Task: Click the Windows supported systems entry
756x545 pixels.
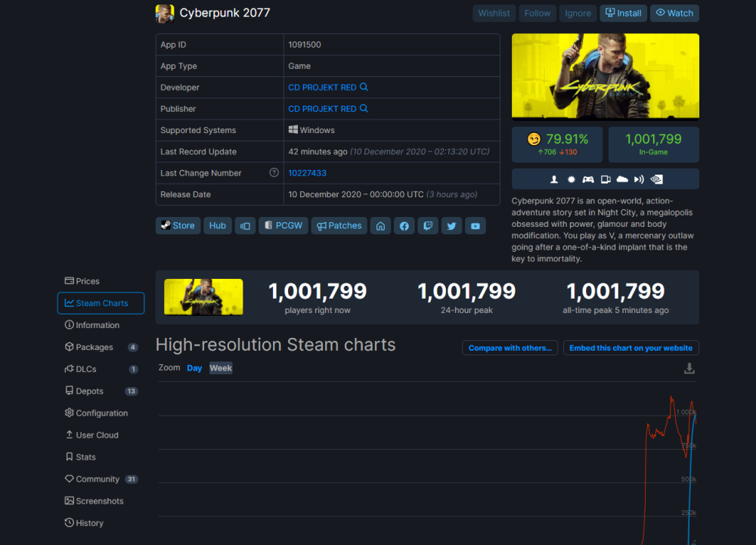Action: click(311, 130)
